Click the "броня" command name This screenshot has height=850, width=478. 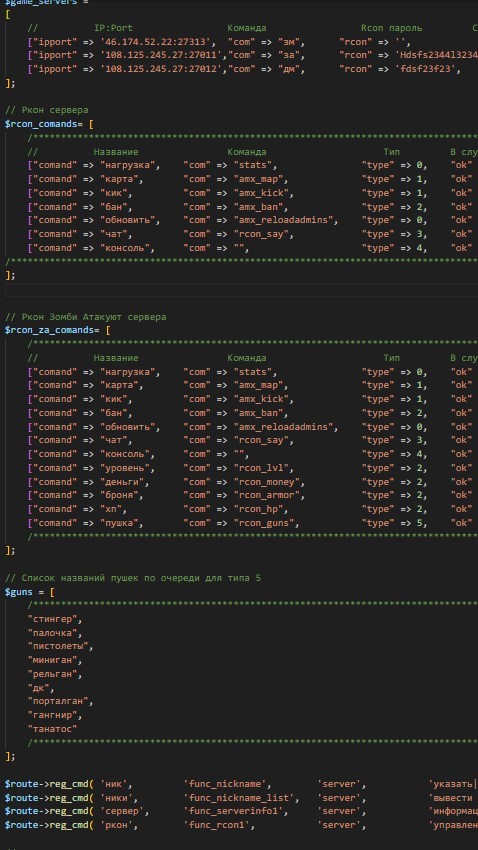(122, 495)
